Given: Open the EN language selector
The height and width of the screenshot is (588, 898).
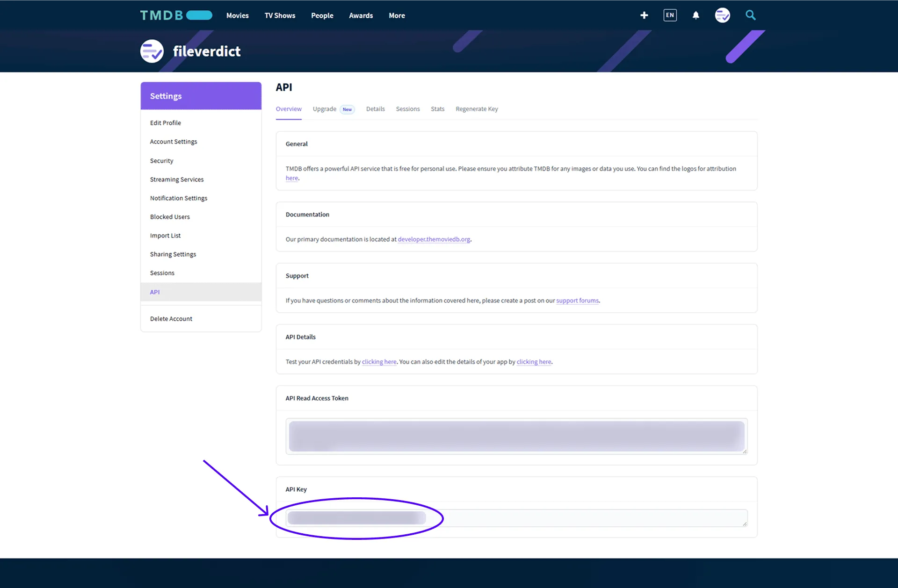Looking at the screenshot, I should coord(670,15).
